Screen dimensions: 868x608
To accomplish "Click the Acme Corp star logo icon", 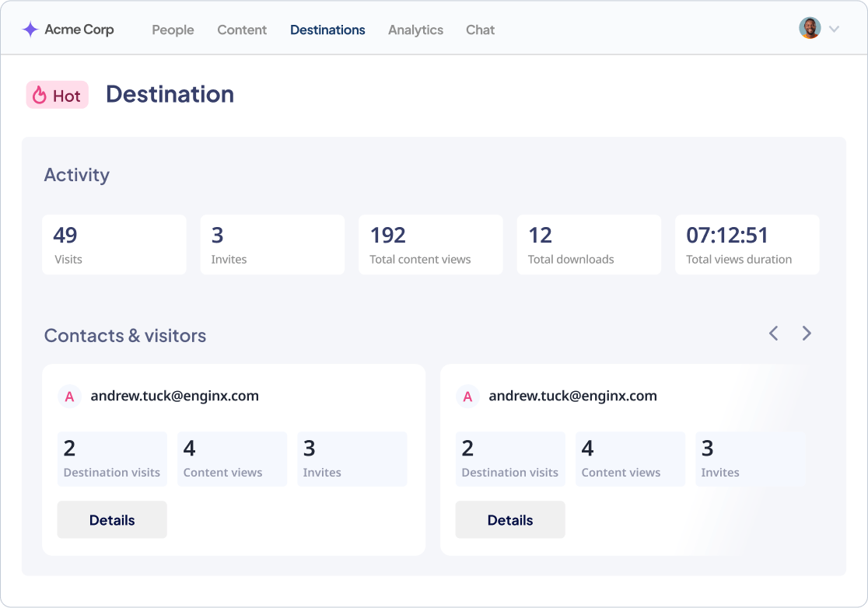I will tap(30, 30).
